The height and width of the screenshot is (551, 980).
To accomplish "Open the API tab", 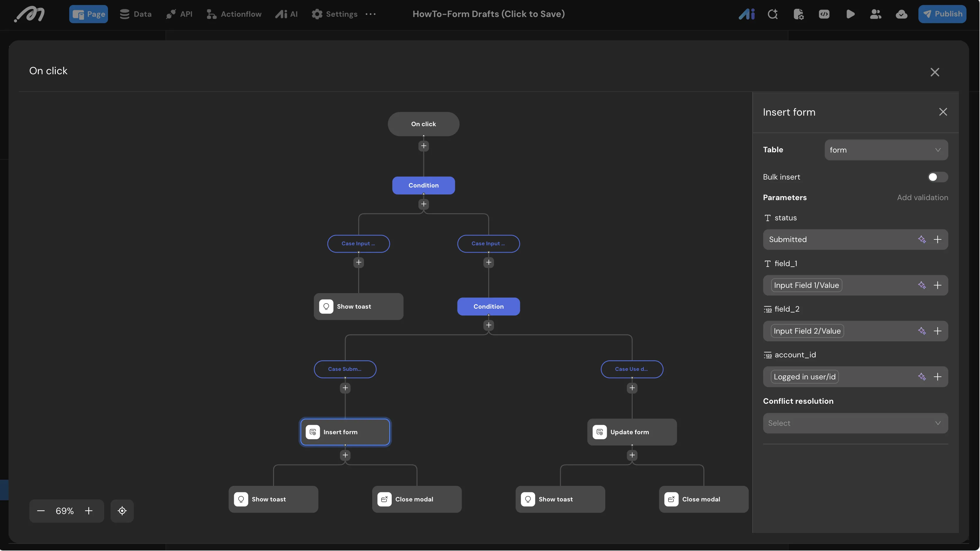I will (179, 14).
